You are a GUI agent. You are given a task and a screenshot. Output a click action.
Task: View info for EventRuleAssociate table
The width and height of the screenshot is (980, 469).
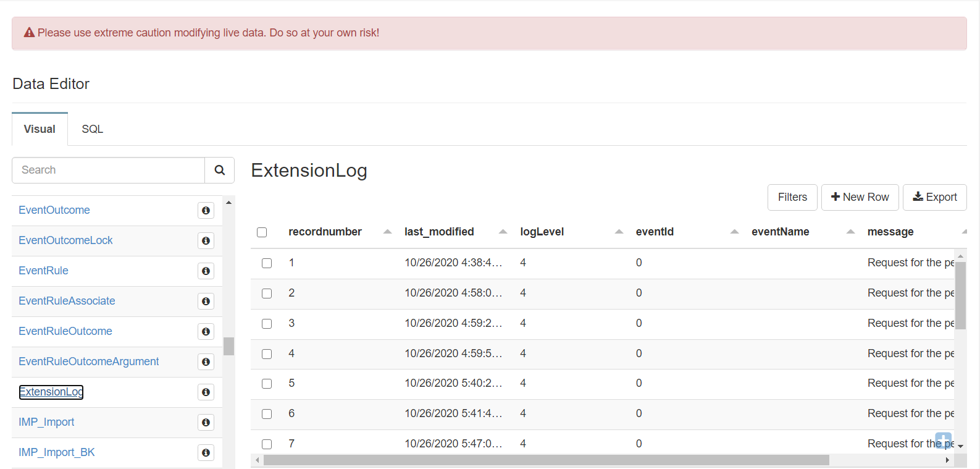coord(206,302)
